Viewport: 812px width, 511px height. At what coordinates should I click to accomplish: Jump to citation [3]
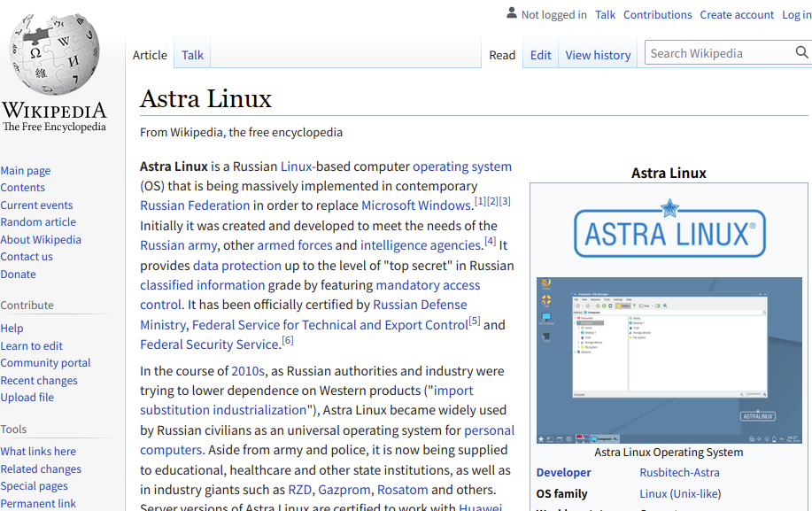505,201
